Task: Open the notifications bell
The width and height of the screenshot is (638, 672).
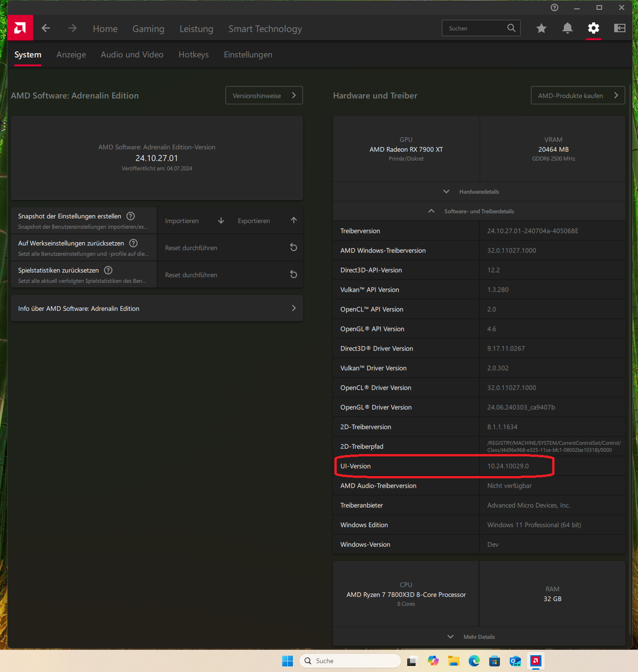Action: (567, 28)
